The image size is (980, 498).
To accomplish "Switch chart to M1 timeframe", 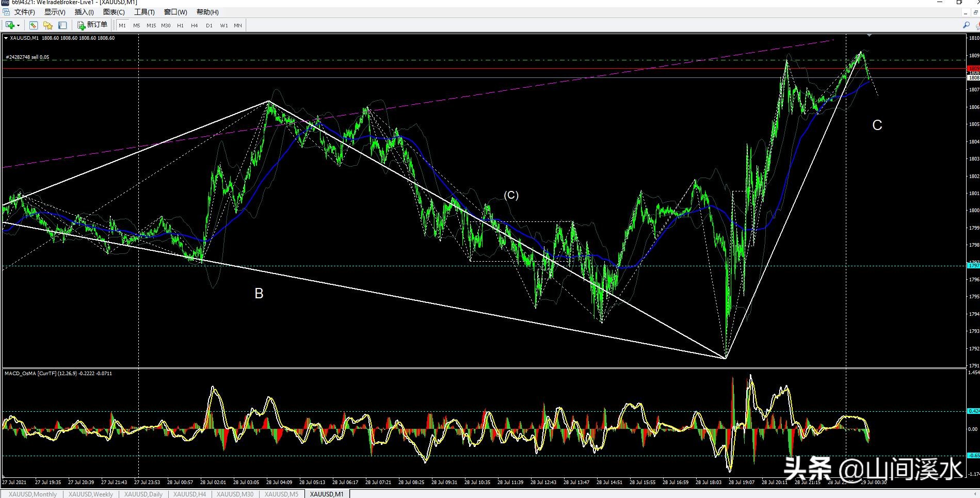I will pos(122,25).
